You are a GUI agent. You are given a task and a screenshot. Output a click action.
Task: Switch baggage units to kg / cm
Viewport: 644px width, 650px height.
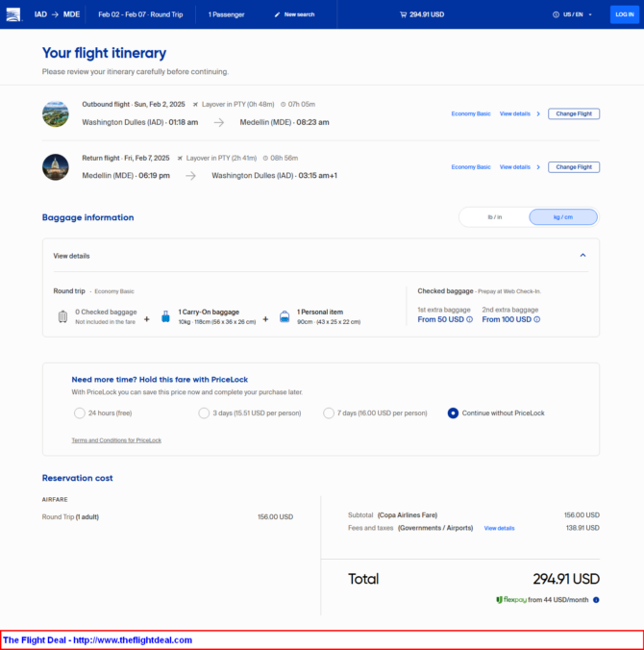click(563, 217)
